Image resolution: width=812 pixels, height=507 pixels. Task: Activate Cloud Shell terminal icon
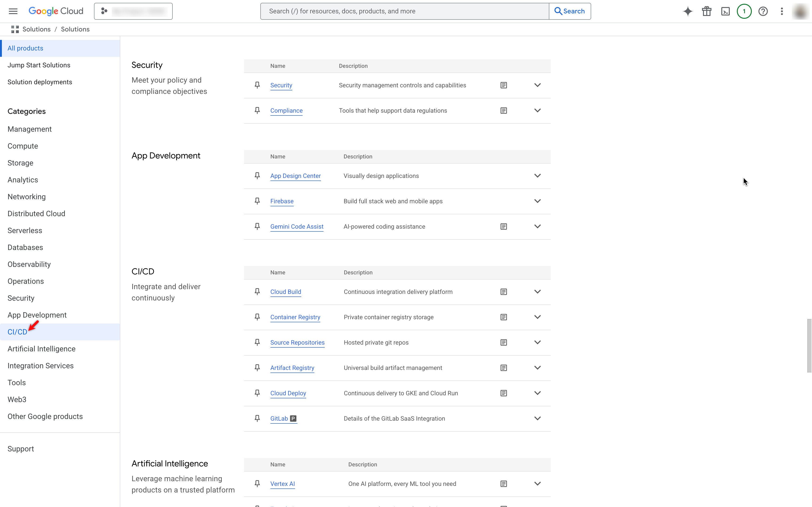pyautogui.click(x=725, y=11)
